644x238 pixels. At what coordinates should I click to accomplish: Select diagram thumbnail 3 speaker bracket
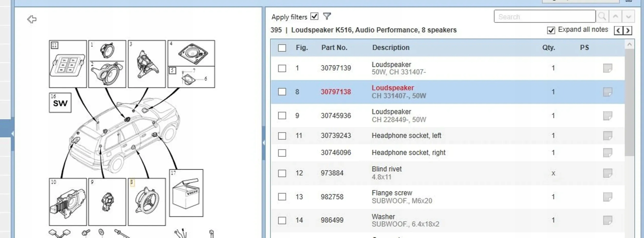[147, 64]
